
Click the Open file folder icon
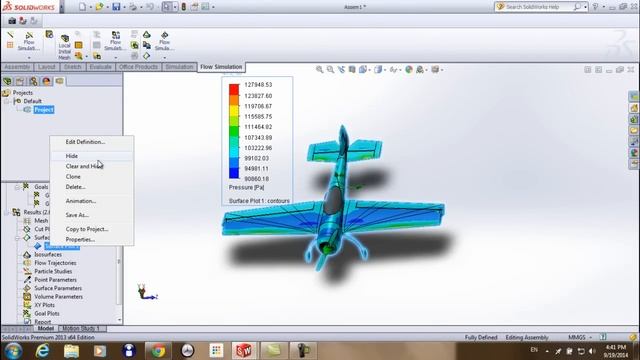tap(99, 7)
